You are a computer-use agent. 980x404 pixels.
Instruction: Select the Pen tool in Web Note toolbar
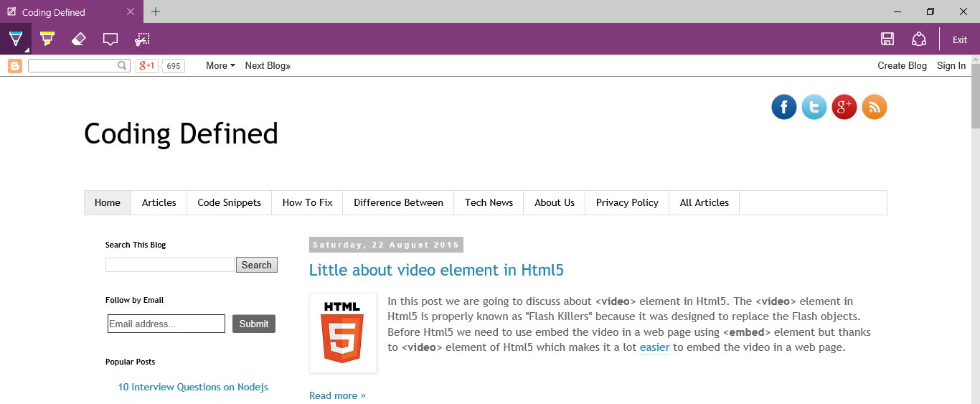pos(15,39)
